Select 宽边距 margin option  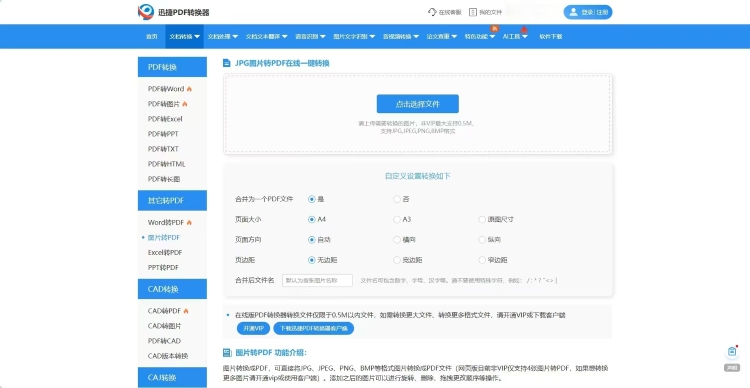pyautogui.click(x=397, y=260)
